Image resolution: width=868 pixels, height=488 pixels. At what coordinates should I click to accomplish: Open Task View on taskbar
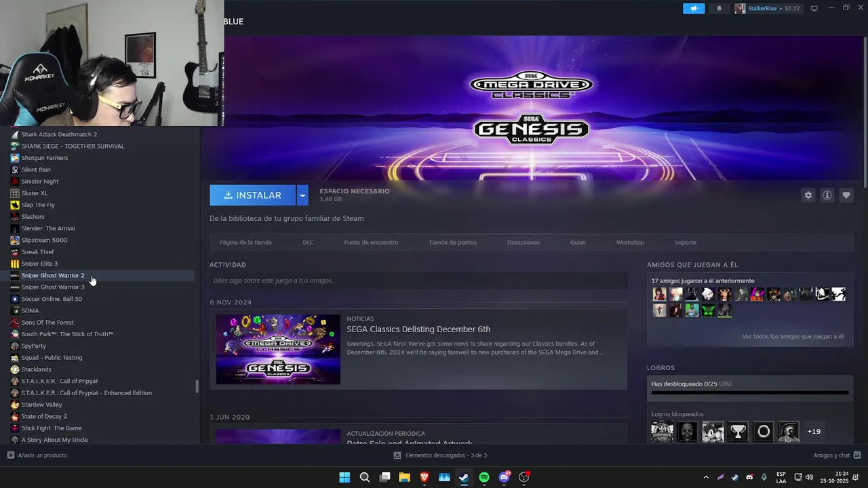[384, 477]
